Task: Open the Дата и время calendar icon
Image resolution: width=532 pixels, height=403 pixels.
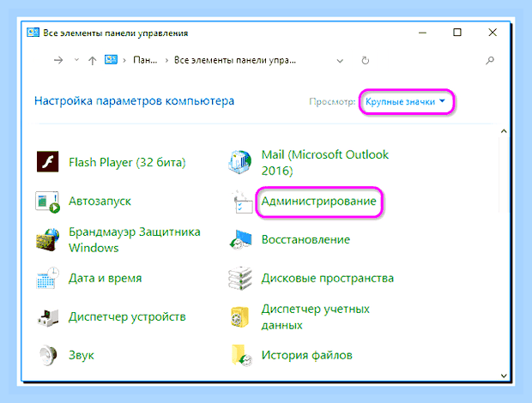Action: (x=47, y=279)
